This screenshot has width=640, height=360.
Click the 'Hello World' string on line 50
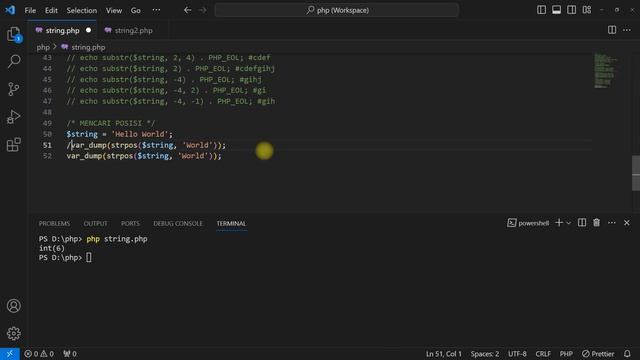pyautogui.click(x=140, y=134)
